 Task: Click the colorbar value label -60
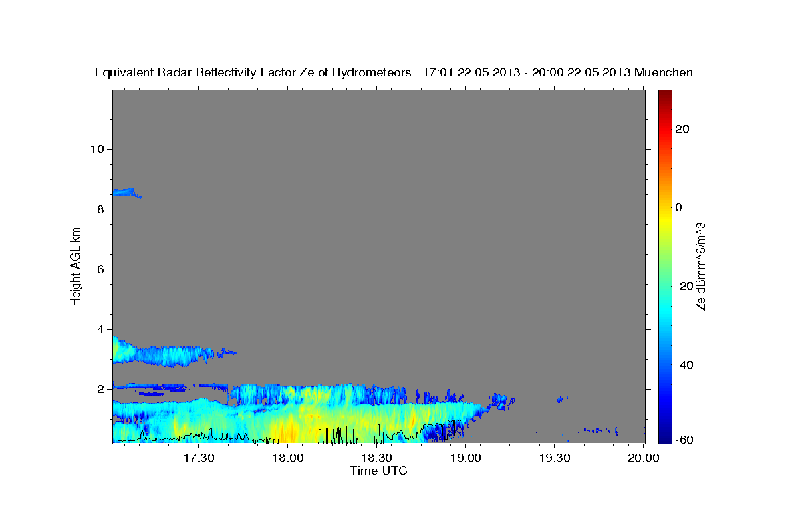684,440
